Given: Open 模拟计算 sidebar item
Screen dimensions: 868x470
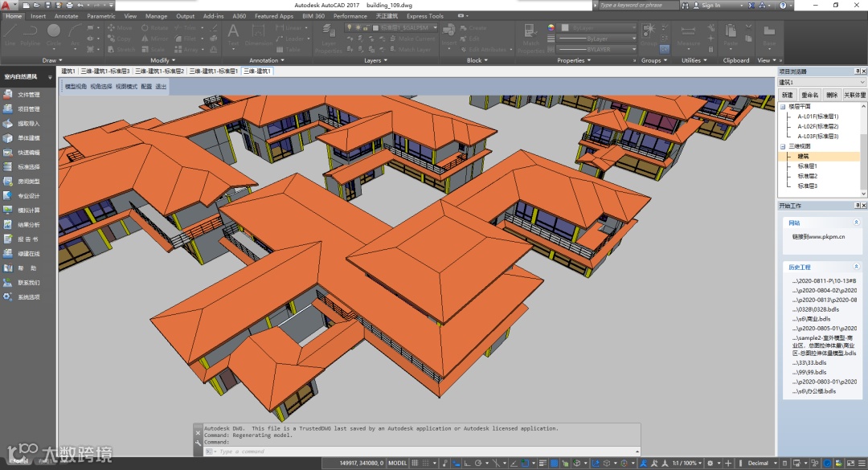Looking at the screenshot, I should tap(23, 210).
